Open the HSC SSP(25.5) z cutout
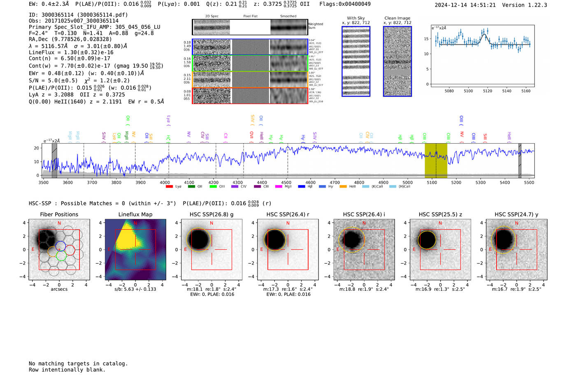 (x=440, y=250)
